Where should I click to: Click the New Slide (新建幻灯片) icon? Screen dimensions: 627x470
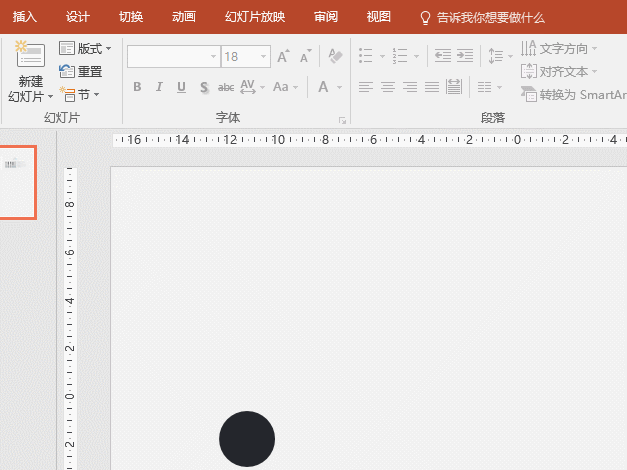30,56
